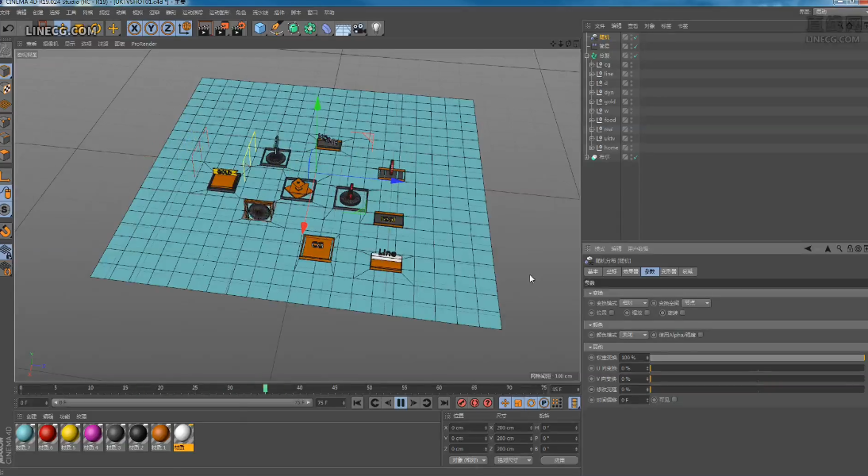Click the render view clapperboard icon
The image size is (868, 476).
(x=204, y=29)
